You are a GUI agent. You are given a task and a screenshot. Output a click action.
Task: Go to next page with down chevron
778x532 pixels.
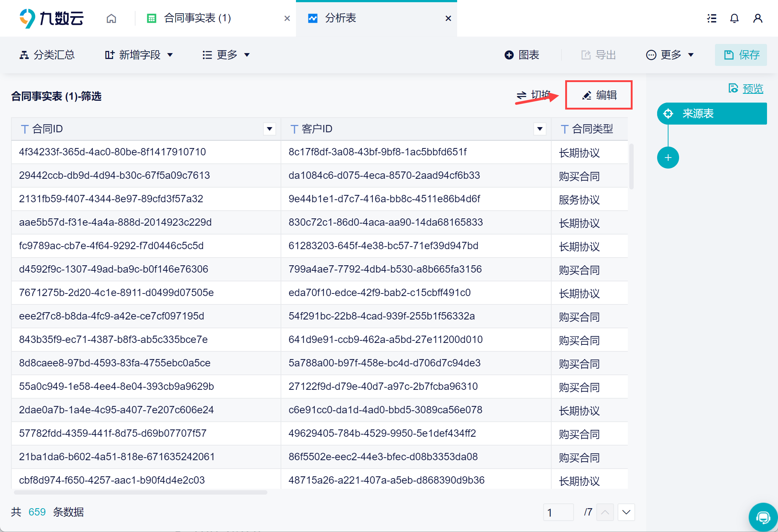[626, 512]
